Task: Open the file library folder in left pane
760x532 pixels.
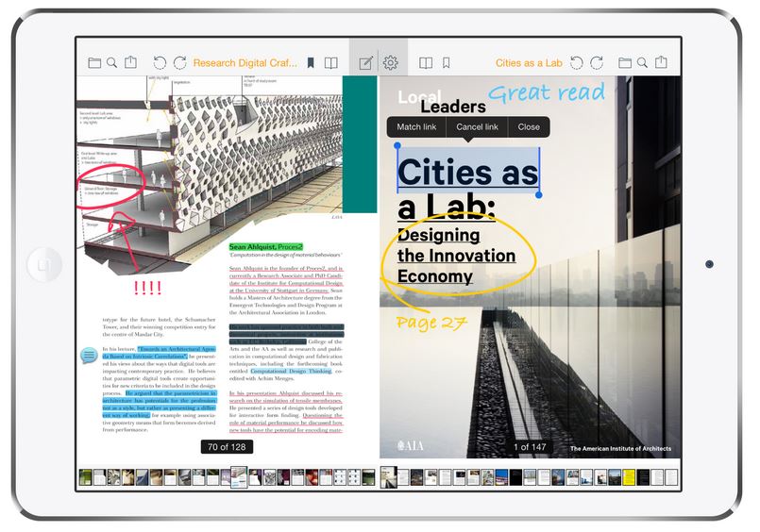Action: click(x=94, y=63)
